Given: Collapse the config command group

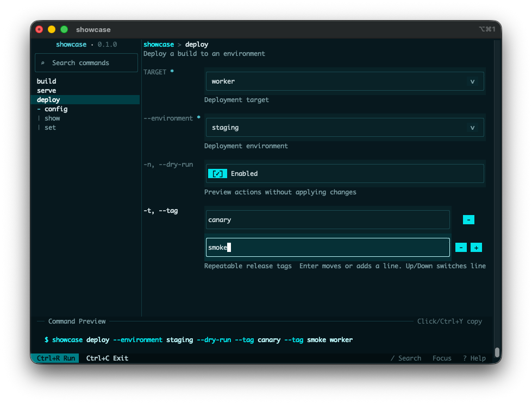Looking at the screenshot, I should pyautogui.click(x=39, y=109).
